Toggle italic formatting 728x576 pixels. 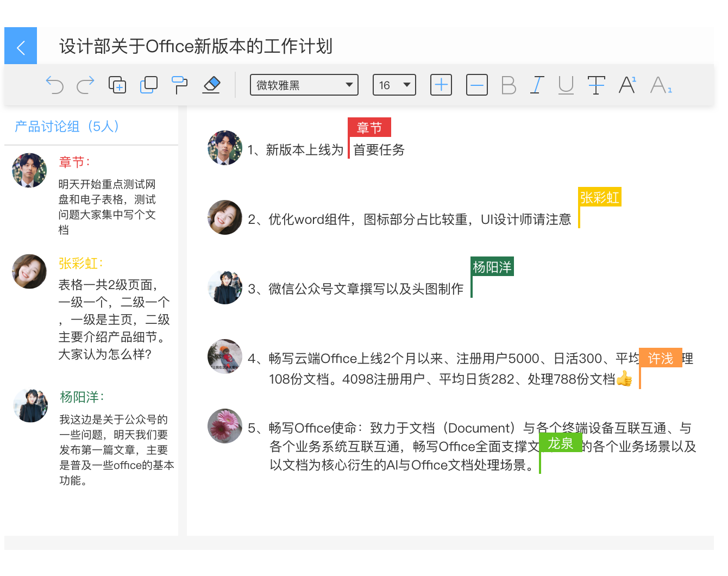(537, 85)
